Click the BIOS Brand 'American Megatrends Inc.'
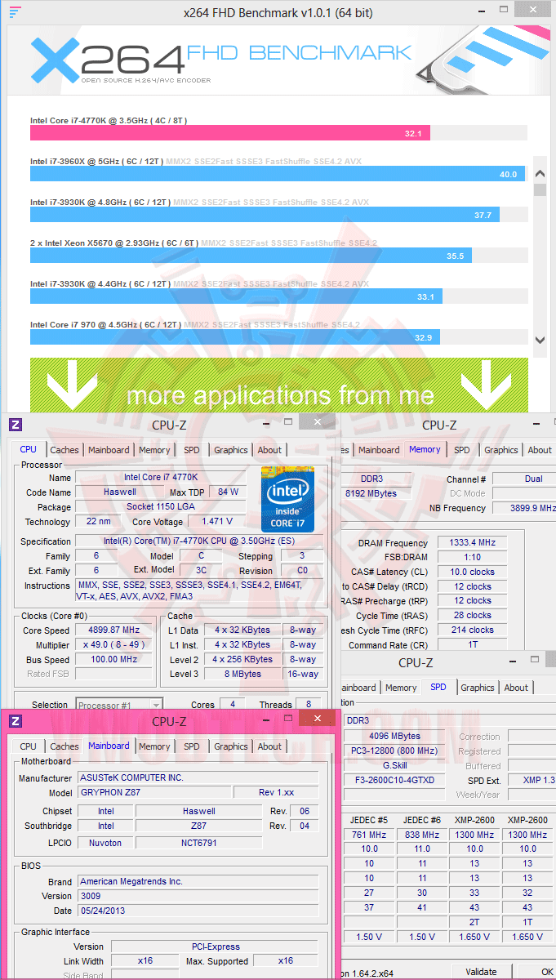 point(199,881)
